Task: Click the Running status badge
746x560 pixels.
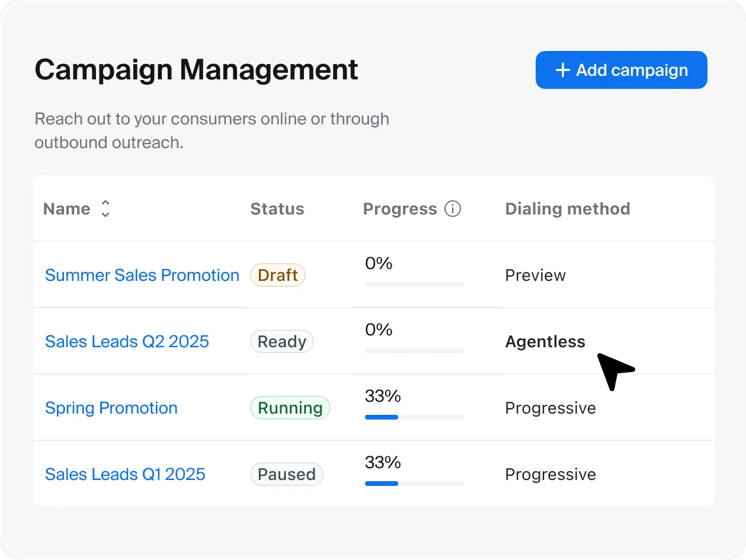Action: tap(290, 408)
